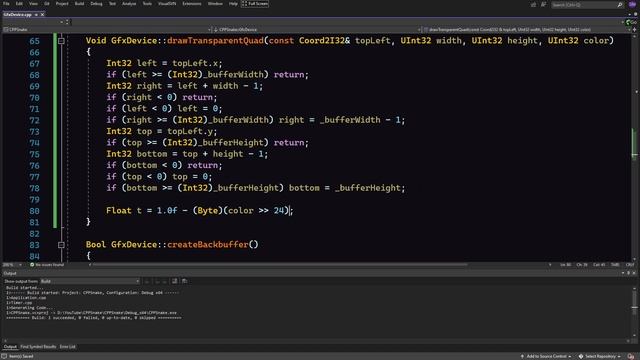Viewport: 640px width, 360px height.
Task: Open the Git menu
Action: [47, 4]
